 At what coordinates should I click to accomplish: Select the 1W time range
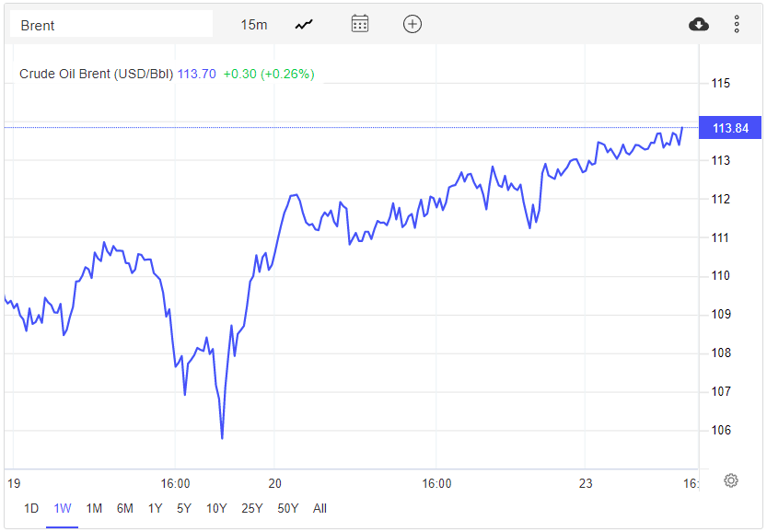click(x=63, y=508)
